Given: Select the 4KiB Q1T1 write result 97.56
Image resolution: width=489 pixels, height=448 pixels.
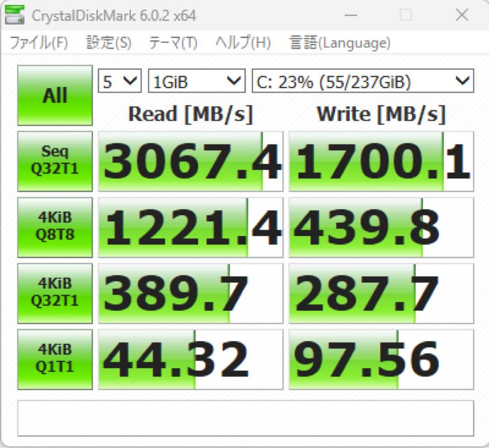Looking at the screenshot, I should click(380, 359).
